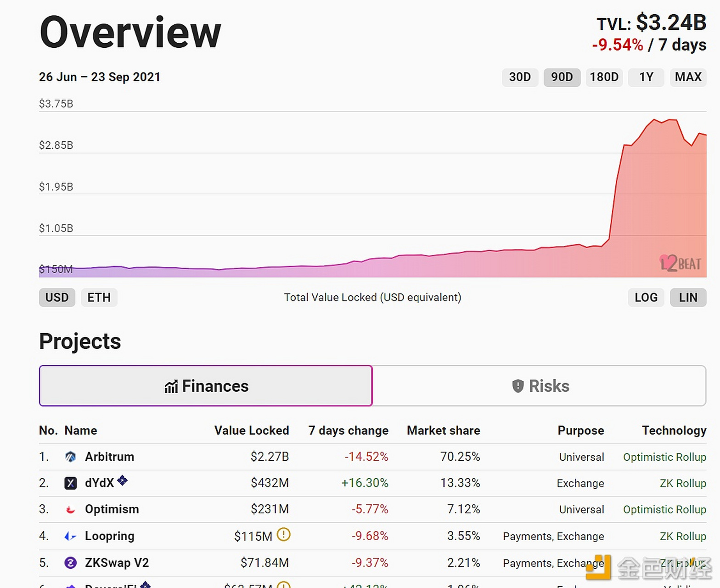This screenshot has height=588, width=720.
Task: Click the chart icon in Finances tab
Action: [x=171, y=387]
